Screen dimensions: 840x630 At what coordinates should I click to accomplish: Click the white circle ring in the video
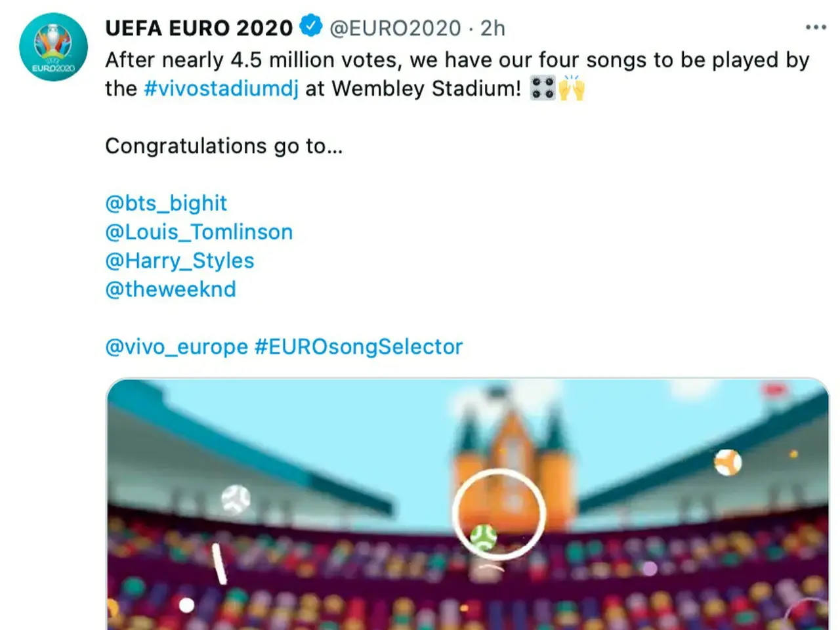coord(498,474)
